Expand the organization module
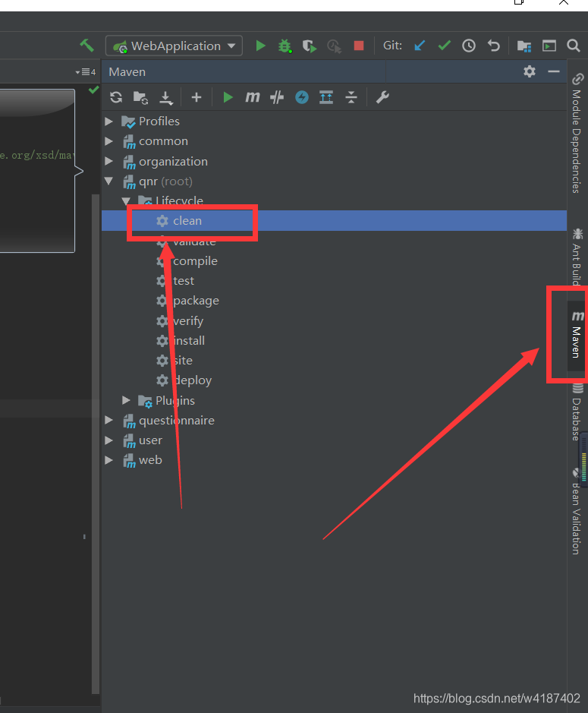 (108, 161)
